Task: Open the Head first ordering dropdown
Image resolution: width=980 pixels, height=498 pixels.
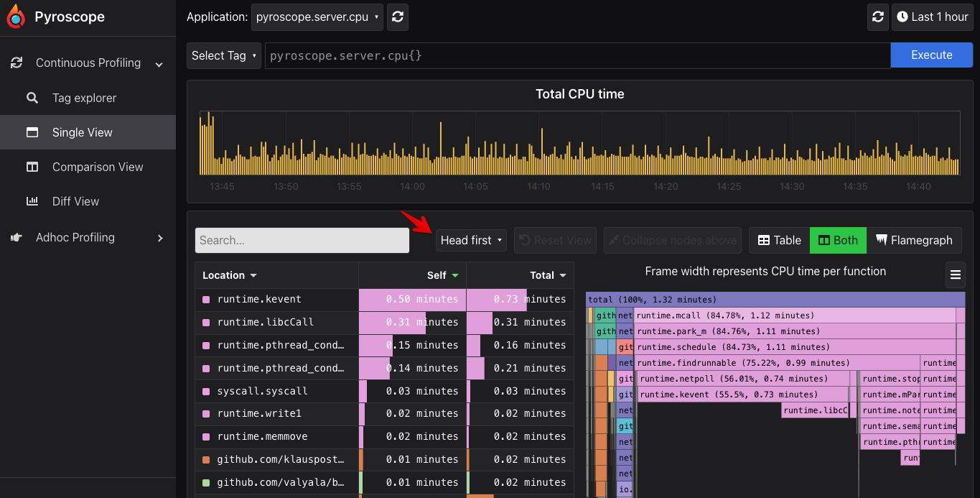Action: pos(471,240)
